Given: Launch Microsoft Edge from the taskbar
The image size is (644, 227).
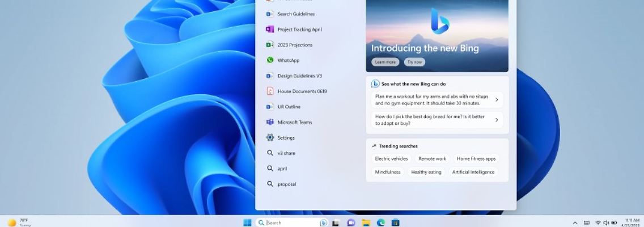Looking at the screenshot, I should pyautogui.click(x=381, y=222).
